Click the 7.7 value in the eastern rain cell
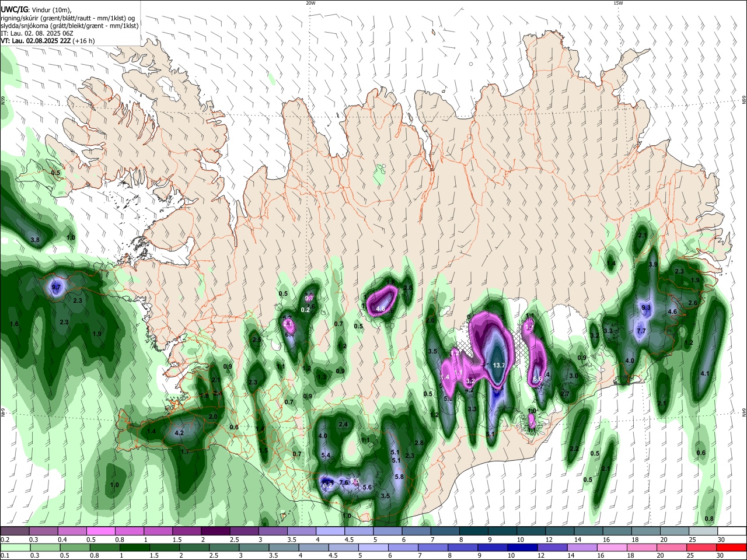 pos(641,331)
